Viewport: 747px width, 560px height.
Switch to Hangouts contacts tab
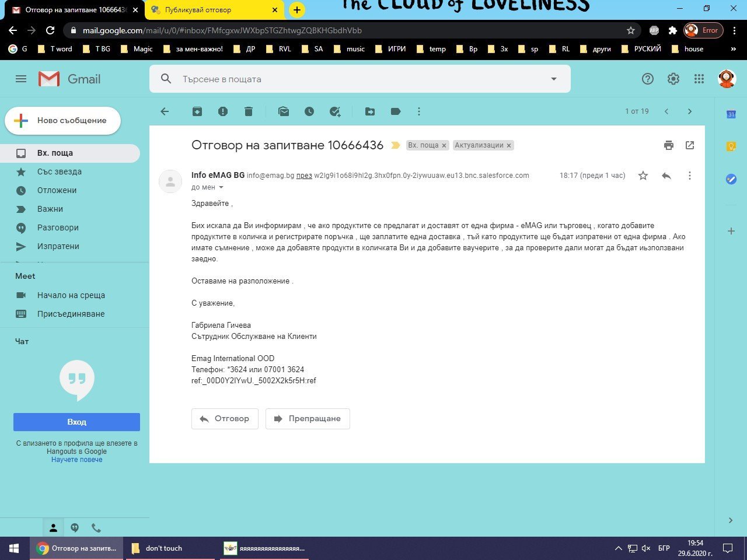tap(53, 528)
